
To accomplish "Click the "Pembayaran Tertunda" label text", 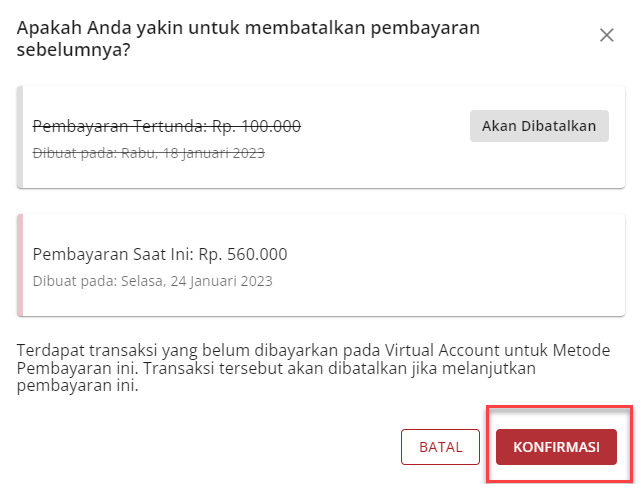I will point(118,126).
